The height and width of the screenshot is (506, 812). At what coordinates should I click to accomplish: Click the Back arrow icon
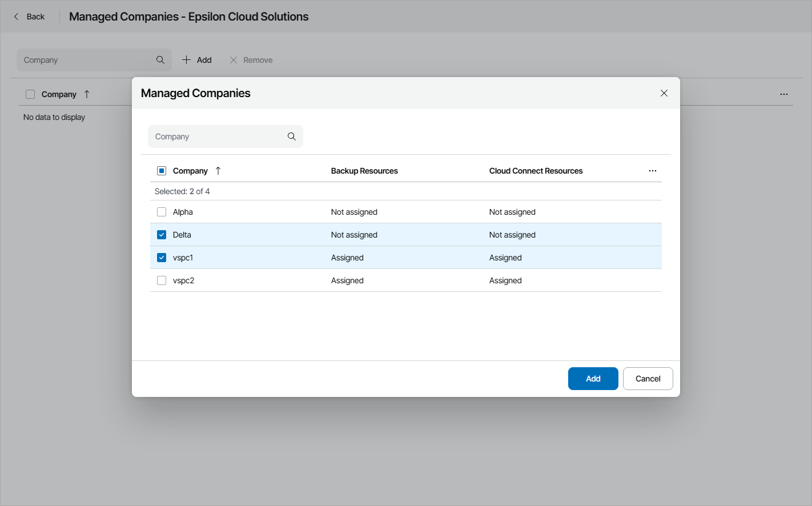(16, 17)
